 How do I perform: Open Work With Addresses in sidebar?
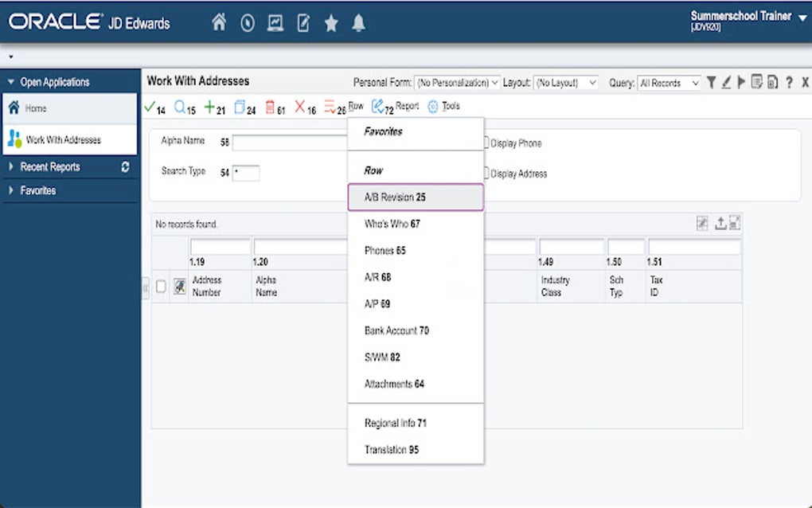(63, 140)
